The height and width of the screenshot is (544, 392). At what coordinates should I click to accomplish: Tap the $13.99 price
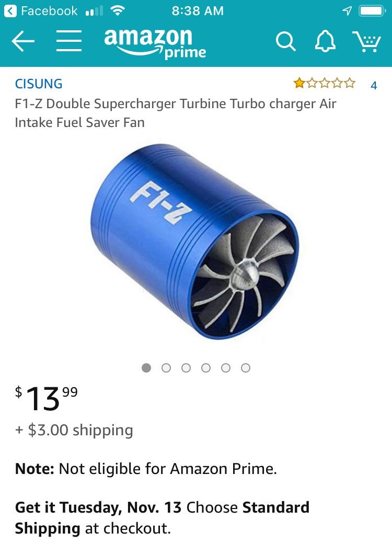[46, 398]
